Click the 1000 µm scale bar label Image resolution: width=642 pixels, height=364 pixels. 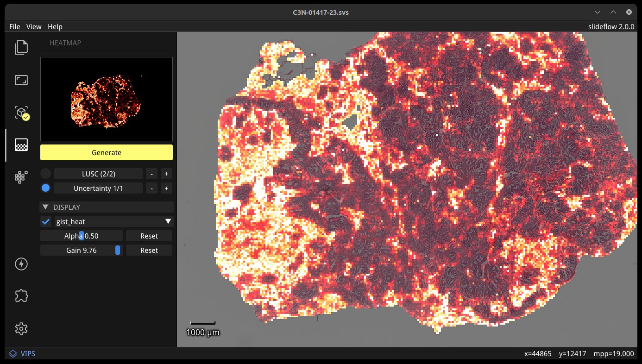203,332
